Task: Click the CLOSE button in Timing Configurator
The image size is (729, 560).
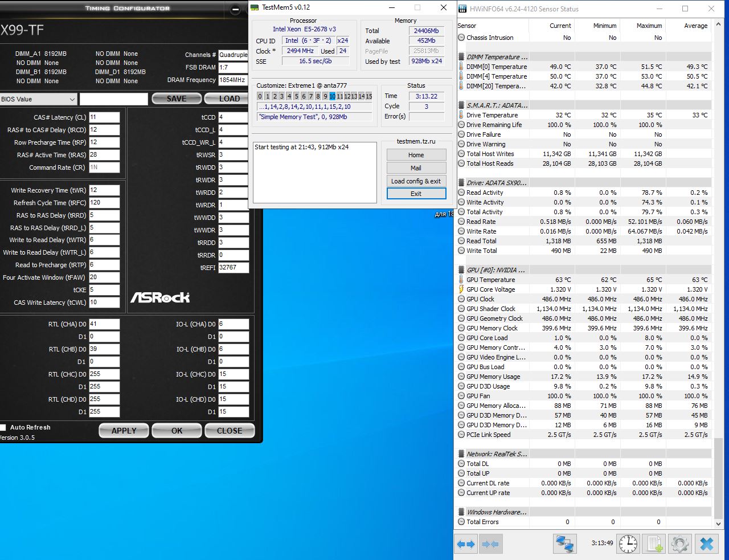Action: point(230,431)
